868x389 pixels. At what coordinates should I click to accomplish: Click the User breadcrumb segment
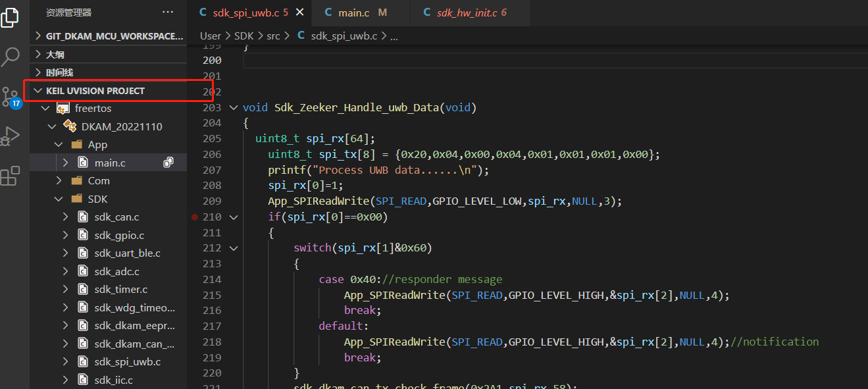pyautogui.click(x=211, y=36)
